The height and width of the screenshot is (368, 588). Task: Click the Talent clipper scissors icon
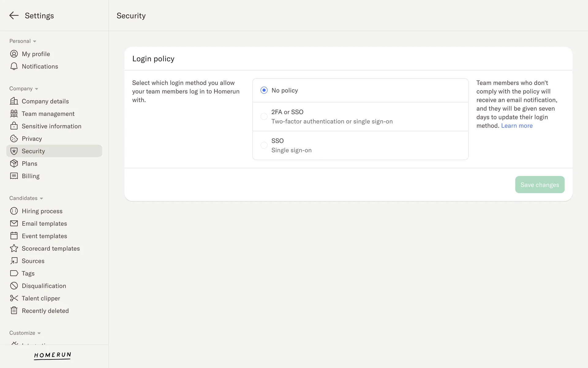14,298
